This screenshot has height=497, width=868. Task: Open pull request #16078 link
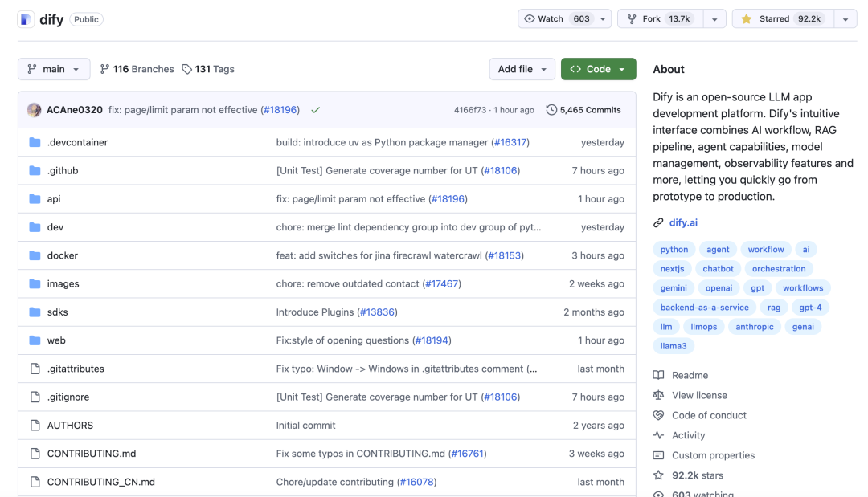(x=417, y=482)
